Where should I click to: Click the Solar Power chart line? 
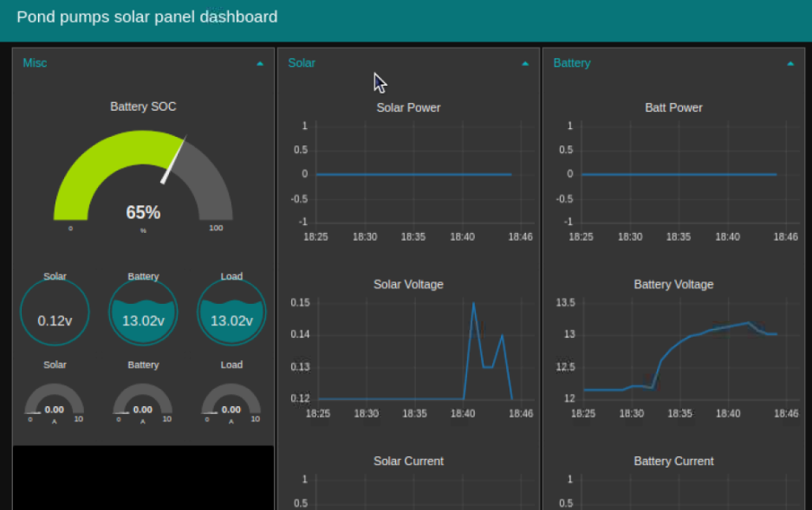click(413, 175)
